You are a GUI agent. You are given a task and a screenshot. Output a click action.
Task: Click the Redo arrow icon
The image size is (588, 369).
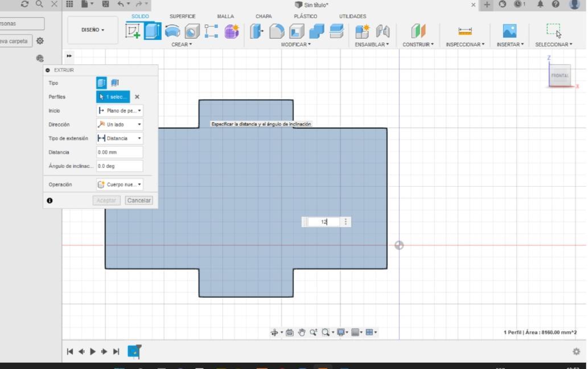point(139,4)
